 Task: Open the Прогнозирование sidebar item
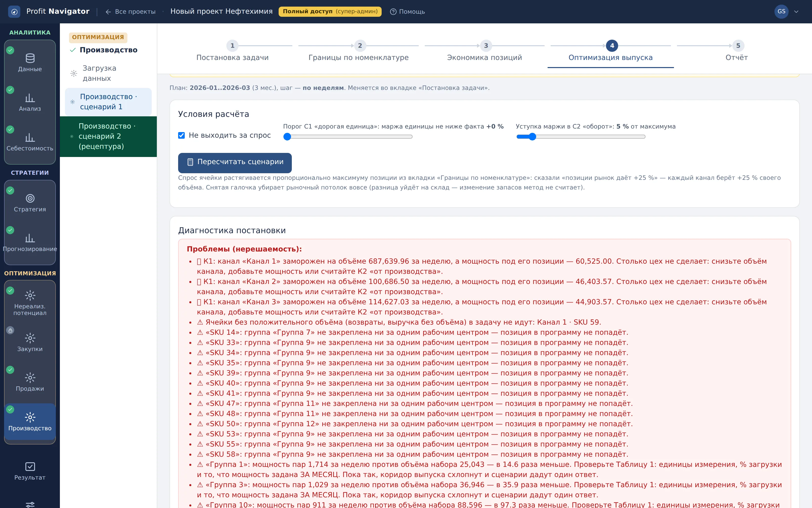coord(30,243)
